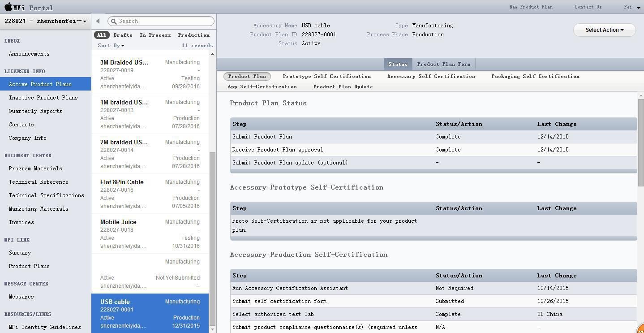This screenshot has width=644, height=333.
Task: Click the Apple logo in header
Action: pos(8,7)
